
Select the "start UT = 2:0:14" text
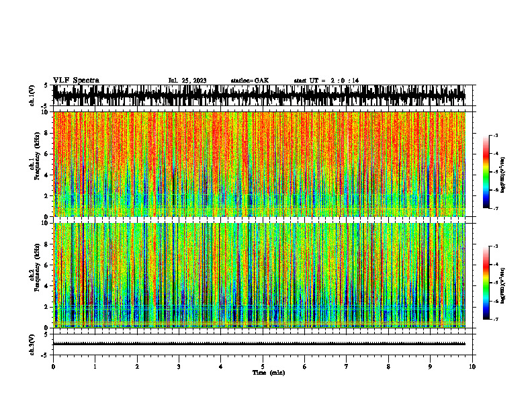point(326,81)
